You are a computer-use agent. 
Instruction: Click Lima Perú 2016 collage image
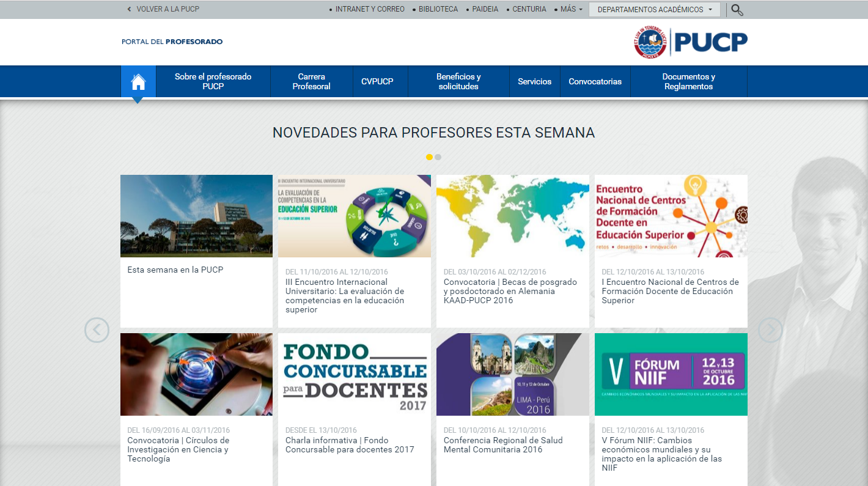click(x=513, y=374)
